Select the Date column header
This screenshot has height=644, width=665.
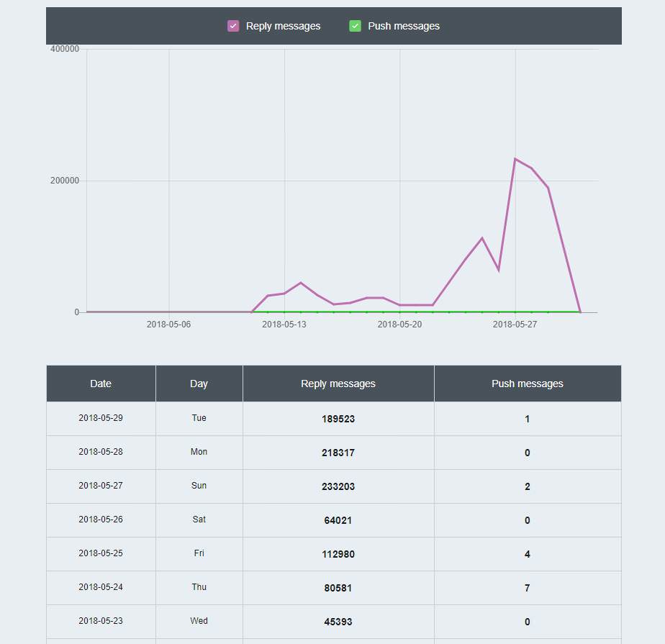[101, 384]
